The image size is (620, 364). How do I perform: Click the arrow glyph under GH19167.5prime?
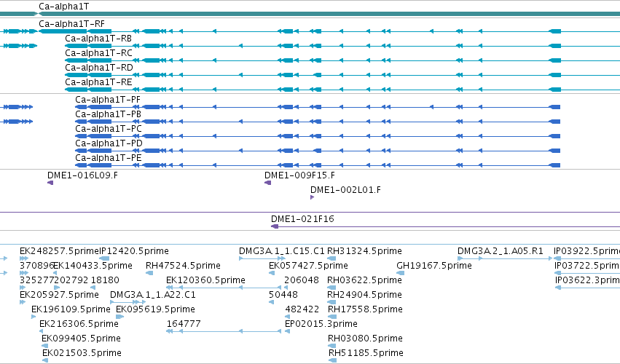coord(401,273)
